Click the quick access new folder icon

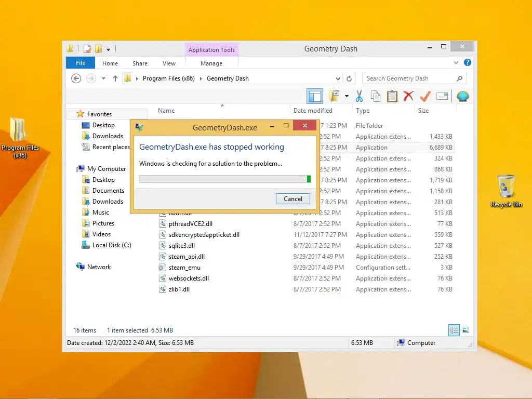(x=98, y=49)
